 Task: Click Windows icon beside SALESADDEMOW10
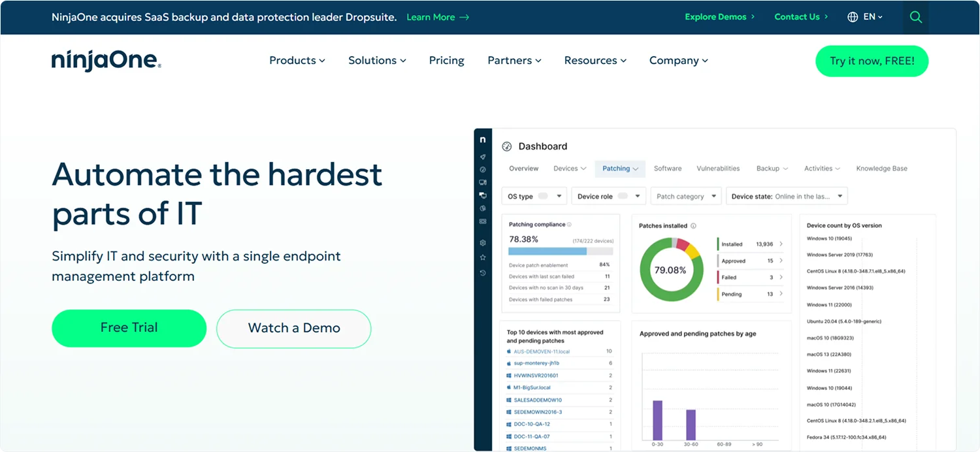(509, 400)
